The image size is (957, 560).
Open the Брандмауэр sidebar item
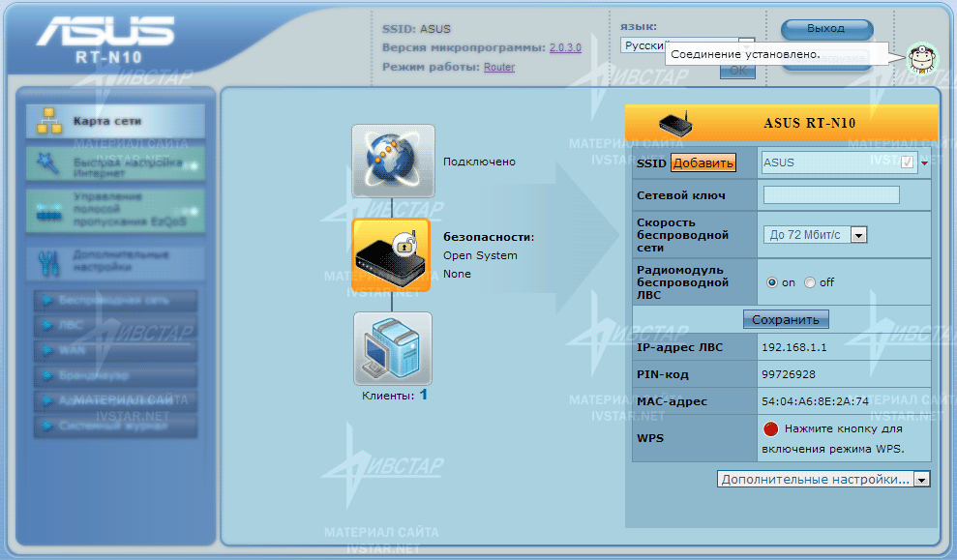(x=115, y=375)
